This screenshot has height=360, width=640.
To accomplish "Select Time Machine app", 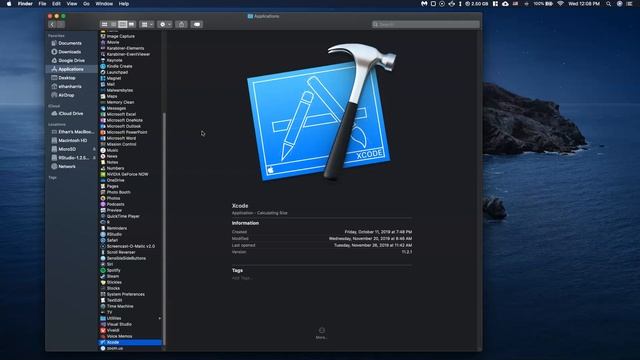I will point(120,306).
